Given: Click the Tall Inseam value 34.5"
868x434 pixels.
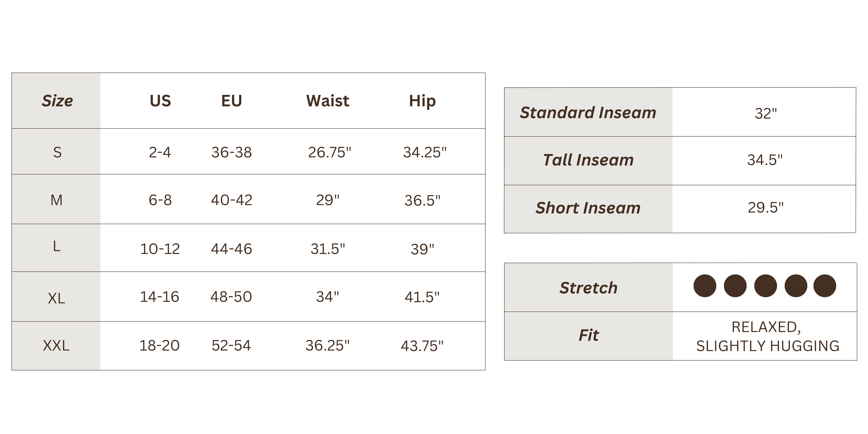Looking at the screenshot, I should coord(765,160).
